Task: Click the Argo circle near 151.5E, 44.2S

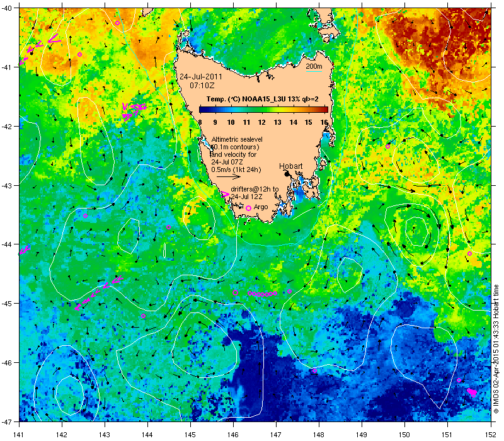Action: click(469, 254)
